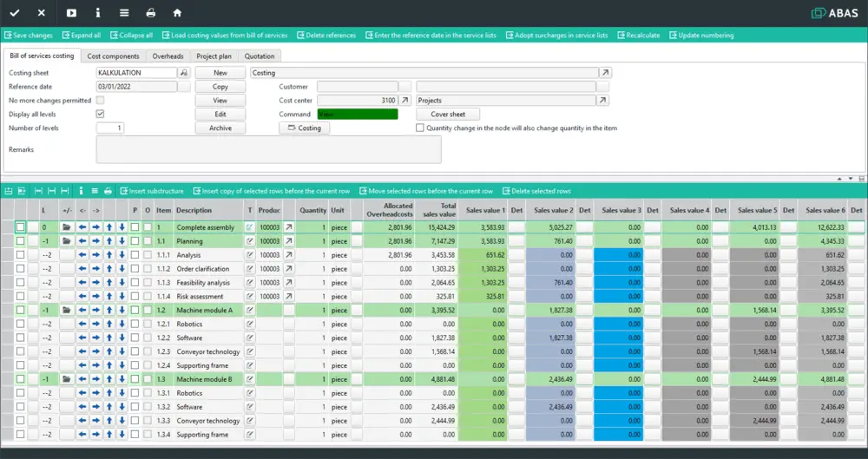Click the table toolbar info icon
This screenshot has width=868, height=459.
(82, 191)
